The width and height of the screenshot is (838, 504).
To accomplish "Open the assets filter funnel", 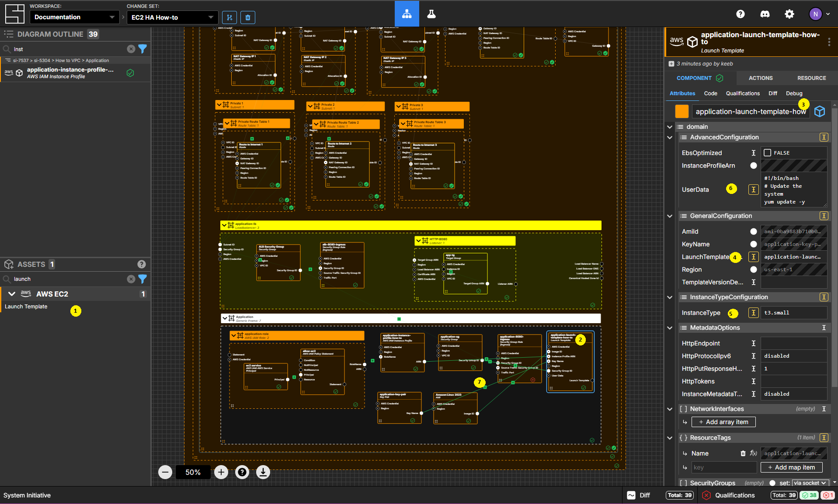I will (x=143, y=279).
